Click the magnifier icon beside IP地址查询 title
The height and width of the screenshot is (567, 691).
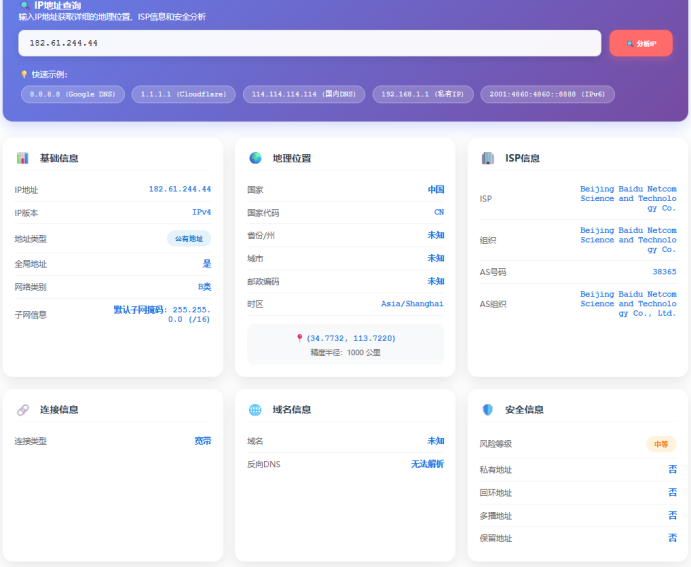[x=25, y=6]
